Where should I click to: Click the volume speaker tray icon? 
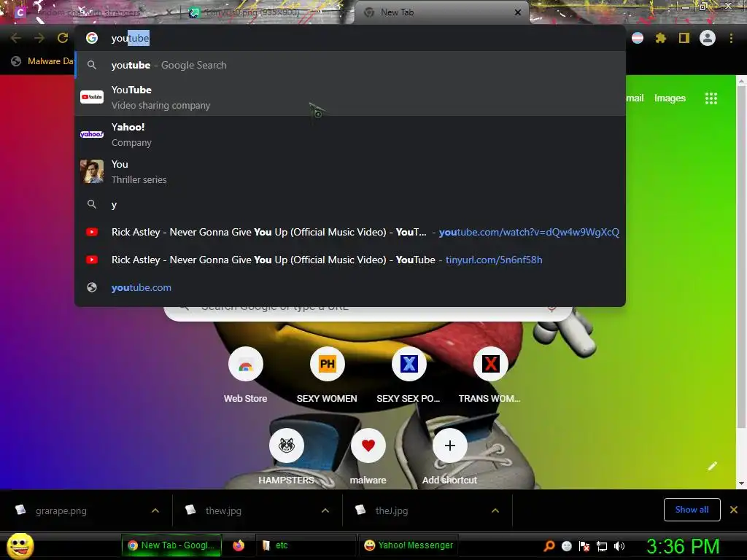coord(619,546)
